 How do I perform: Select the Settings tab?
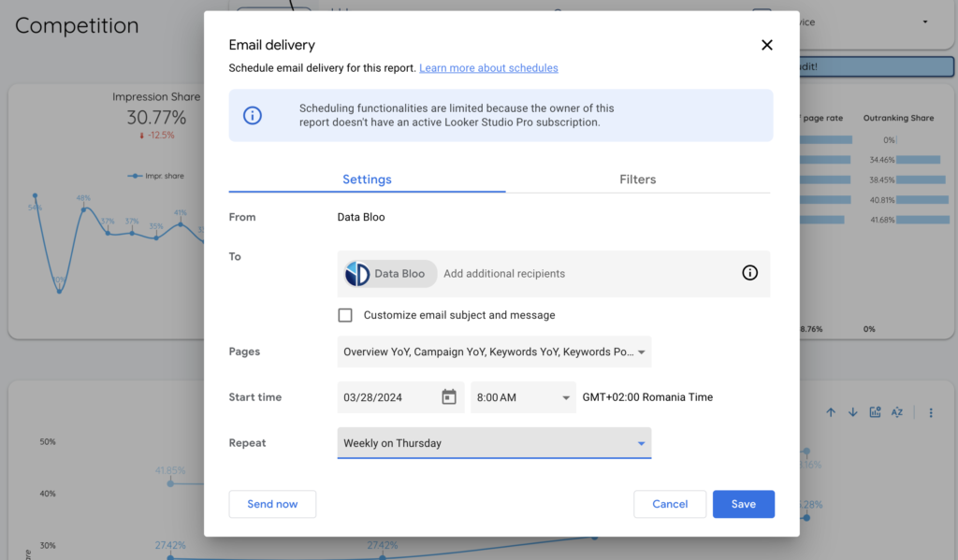[x=367, y=179]
